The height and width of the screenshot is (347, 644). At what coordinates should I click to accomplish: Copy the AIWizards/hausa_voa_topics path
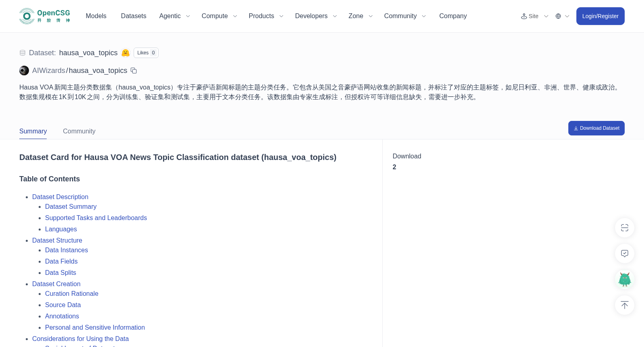(x=134, y=71)
